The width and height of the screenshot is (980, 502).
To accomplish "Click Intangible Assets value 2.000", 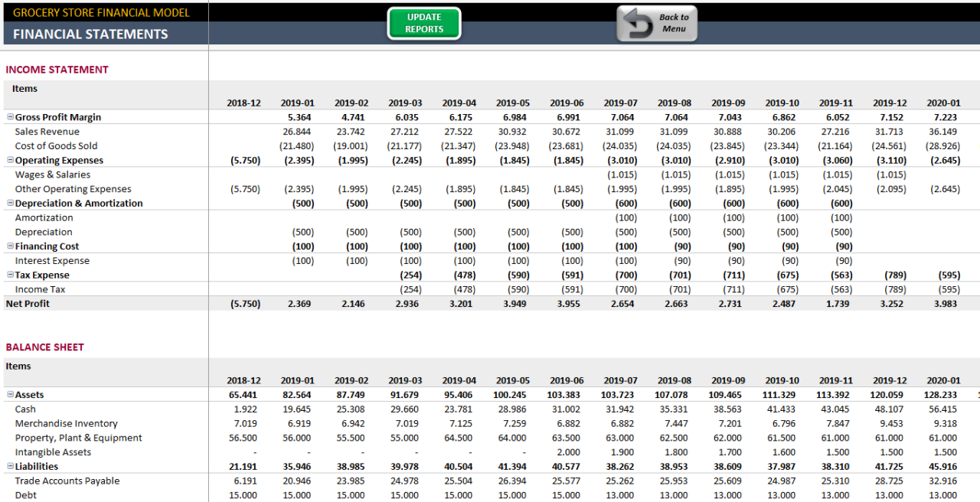I will tap(569, 451).
